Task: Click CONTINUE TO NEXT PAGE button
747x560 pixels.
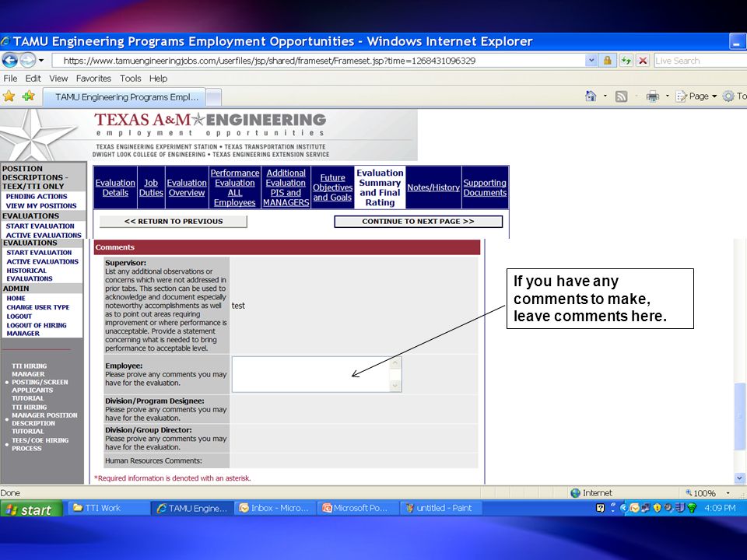Action: click(x=419, y=222)
